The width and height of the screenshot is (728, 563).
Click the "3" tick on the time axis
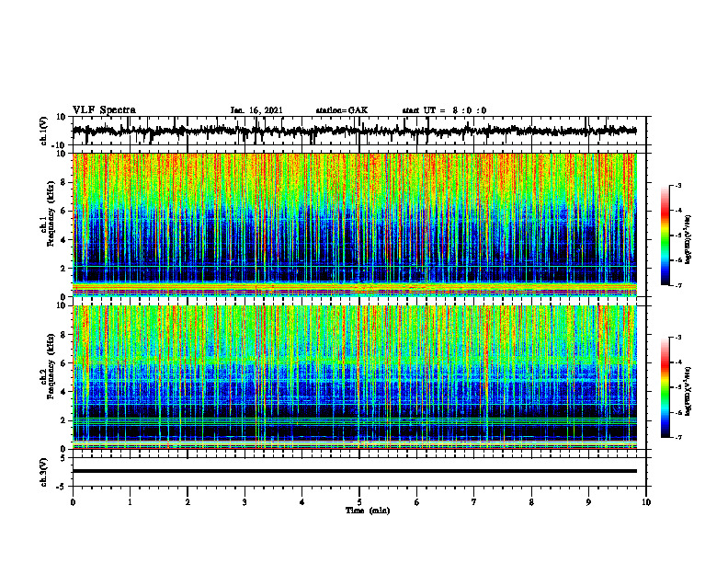[x=245, y=502]
